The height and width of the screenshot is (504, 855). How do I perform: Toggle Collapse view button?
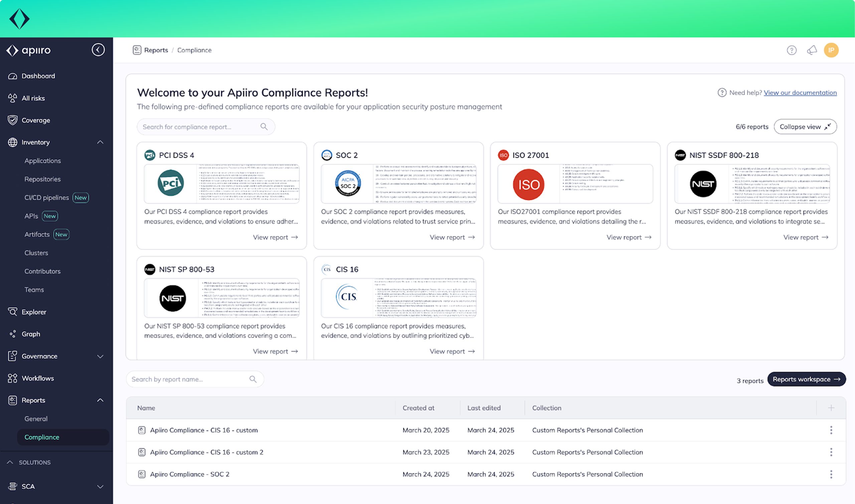pyautogui.click(x=805, y=127)
